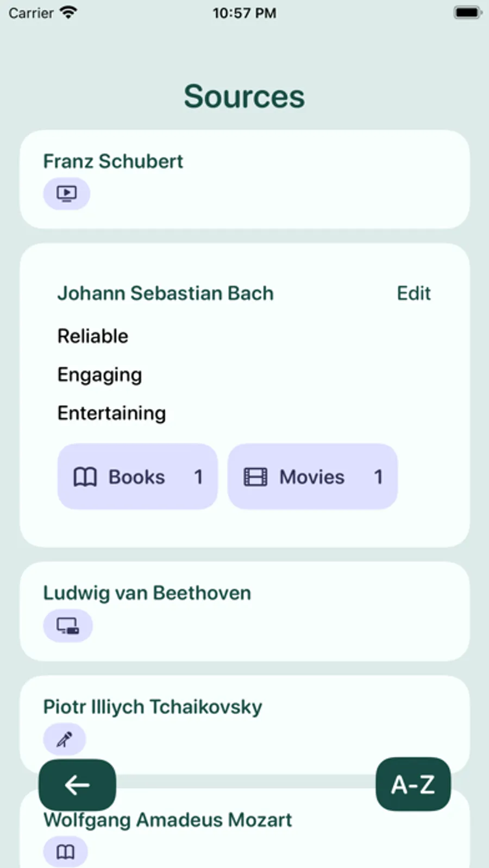489x868 pixels.
Task: Tap the microphone icon under Piotr Illiych Tchaikovsky
Action: pos(65,739)
